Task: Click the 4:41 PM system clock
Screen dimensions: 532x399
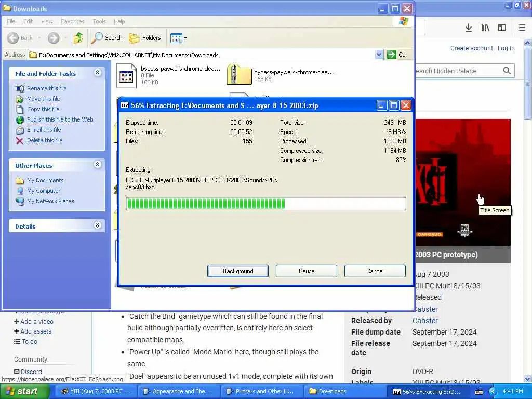Action: 513,392
